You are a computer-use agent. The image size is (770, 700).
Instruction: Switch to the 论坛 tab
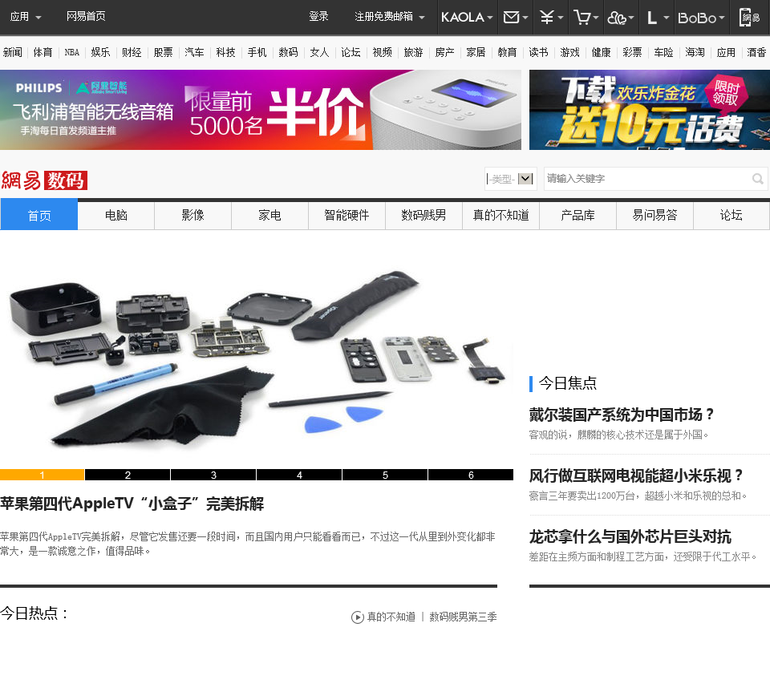pyautogui.click(x=731, y=215)
